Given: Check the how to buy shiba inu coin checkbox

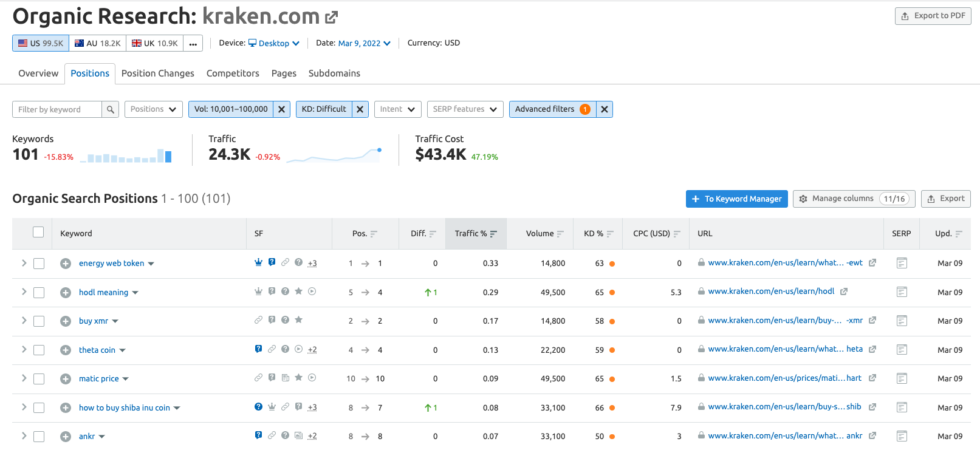Looking at the screenshot, I should 39,408.
